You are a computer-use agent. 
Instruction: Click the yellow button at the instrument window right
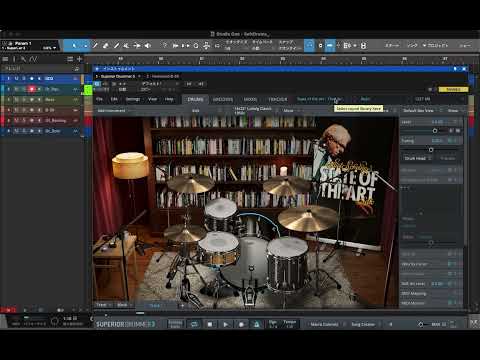pos(453,89)
